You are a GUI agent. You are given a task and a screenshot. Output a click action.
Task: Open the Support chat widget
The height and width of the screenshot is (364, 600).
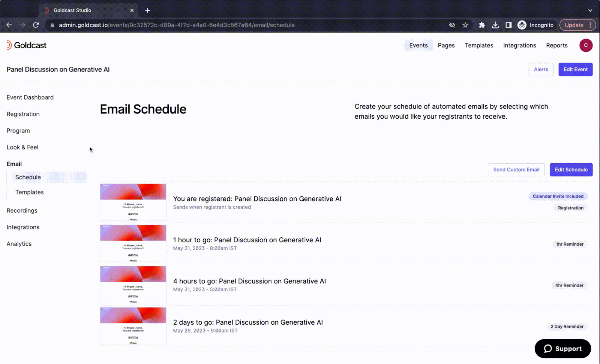(562, 349)
